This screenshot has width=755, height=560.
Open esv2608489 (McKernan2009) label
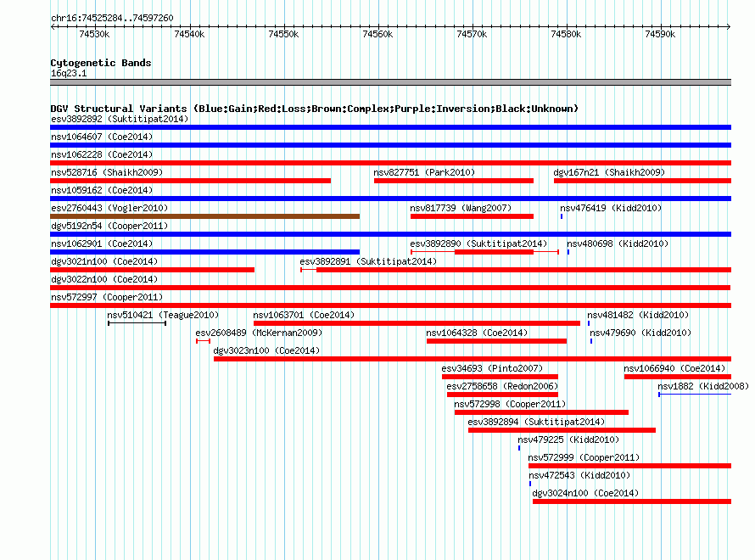[259, 333]
